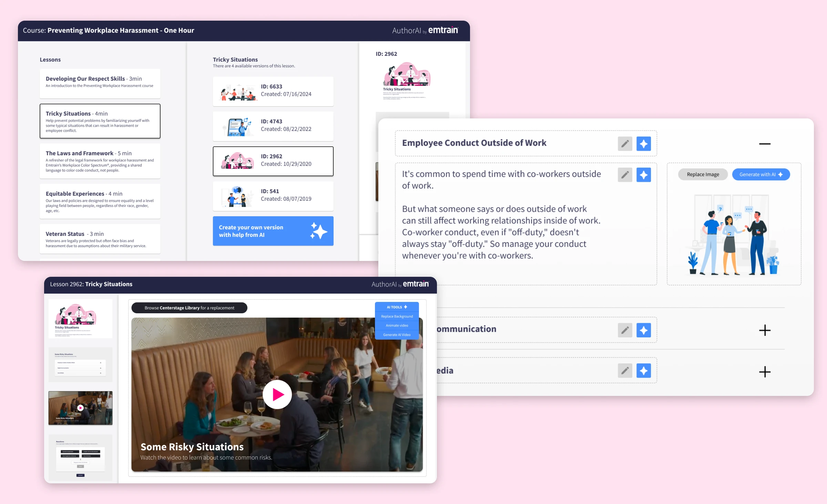This screenshot has width=827, height=504.
Task: Open The Laws and Framework lesson
Action: point(100,161)
